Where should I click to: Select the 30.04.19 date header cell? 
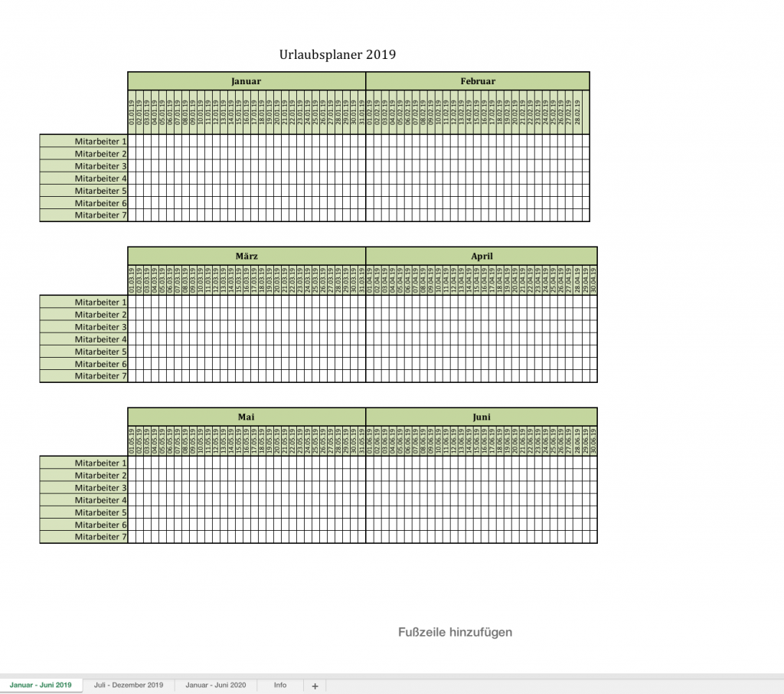point(593,280)
